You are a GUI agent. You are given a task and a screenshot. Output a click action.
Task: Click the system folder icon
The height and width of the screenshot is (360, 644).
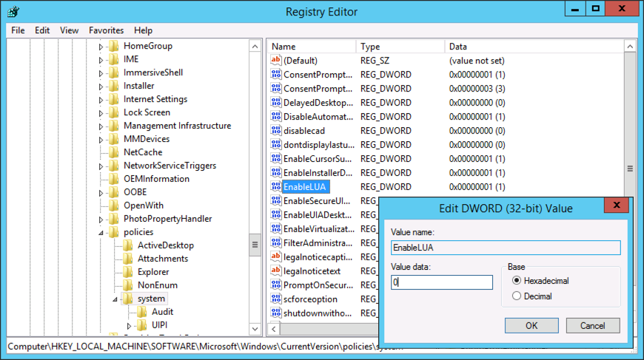(x=128, y=299)
